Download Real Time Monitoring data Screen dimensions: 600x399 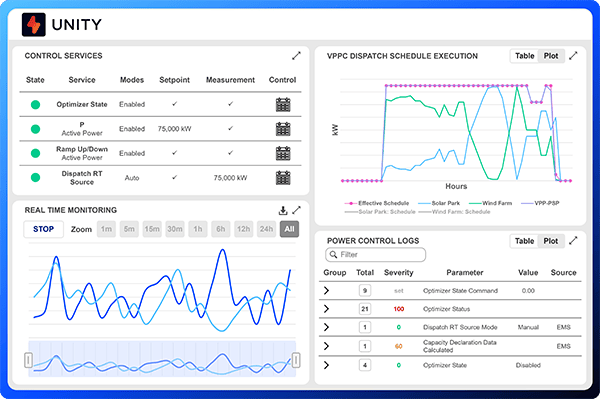(x=283, y=210)
